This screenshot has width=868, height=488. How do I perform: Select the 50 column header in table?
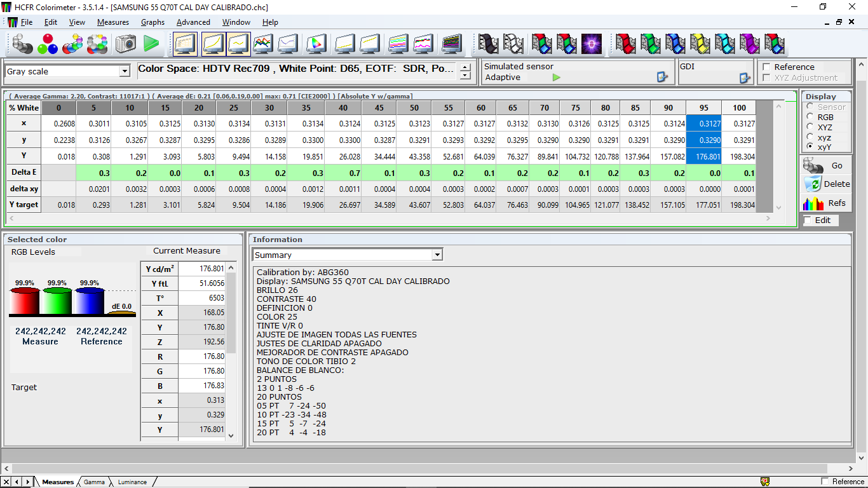click(414, 107)
